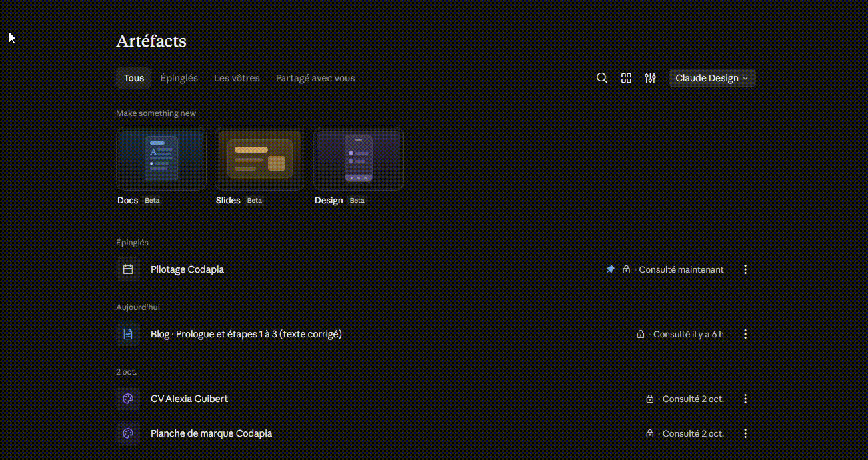Click the "Aujourd'hui" section label
The width and height of the screenshot is (868, 460).
(138, 307)
